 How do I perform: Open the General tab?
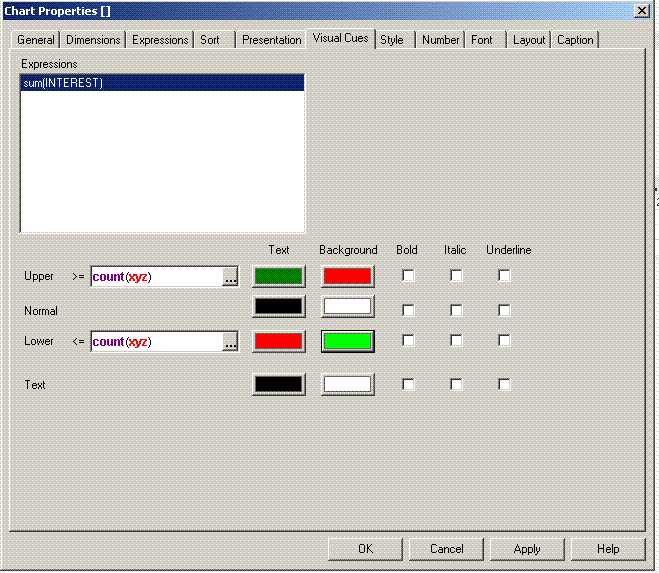point(36,40)
